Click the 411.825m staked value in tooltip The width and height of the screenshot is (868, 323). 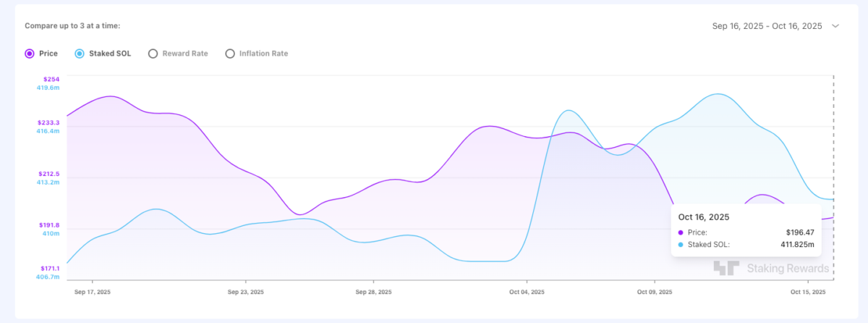point(796,245)
